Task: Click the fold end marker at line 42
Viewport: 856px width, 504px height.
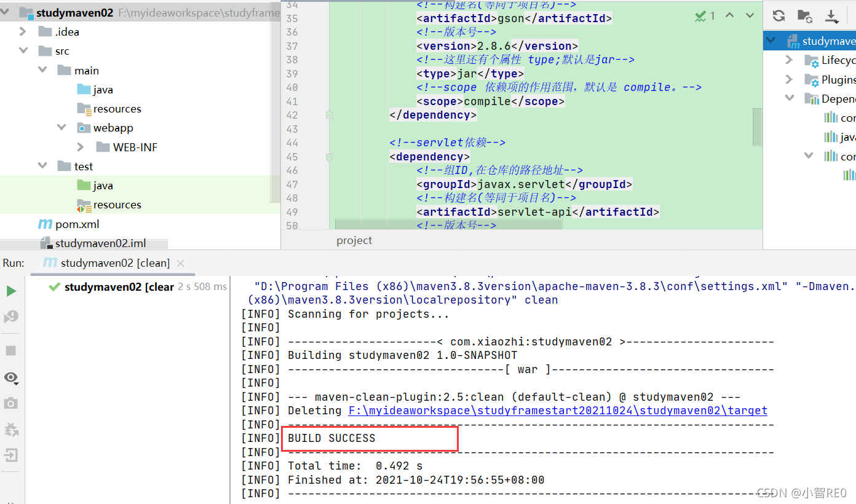Action: (x=330, y=114)
